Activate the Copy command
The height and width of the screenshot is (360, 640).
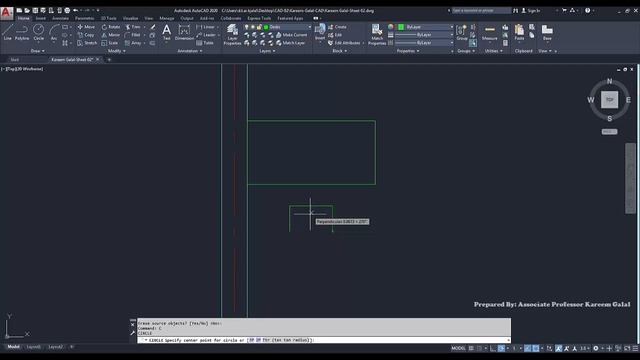86,35
